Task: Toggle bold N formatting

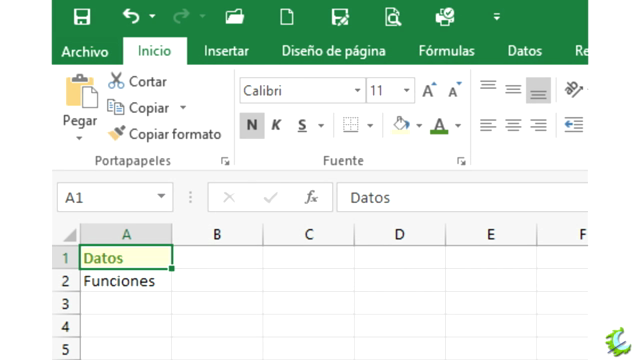Action: [x=252, y=125]
